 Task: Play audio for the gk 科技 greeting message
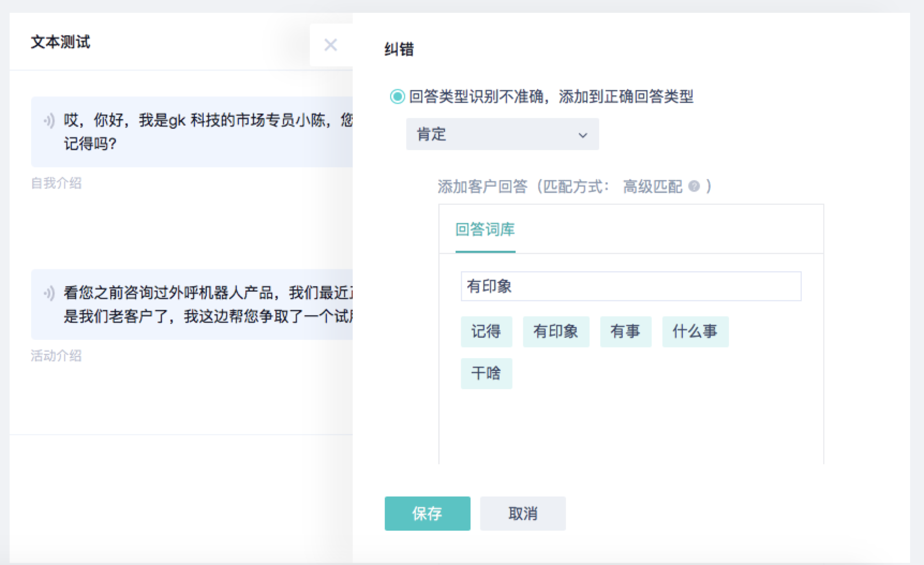(x=49, y=121)
